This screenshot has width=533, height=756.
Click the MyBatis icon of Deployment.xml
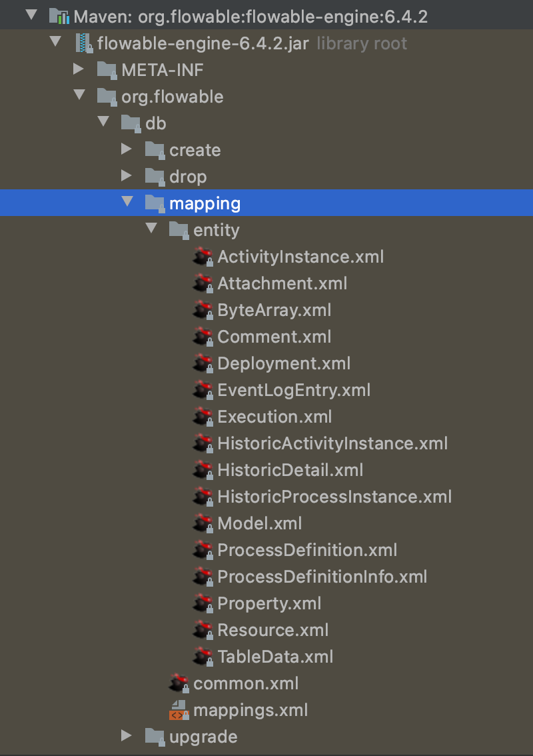[x=203, y=363]
